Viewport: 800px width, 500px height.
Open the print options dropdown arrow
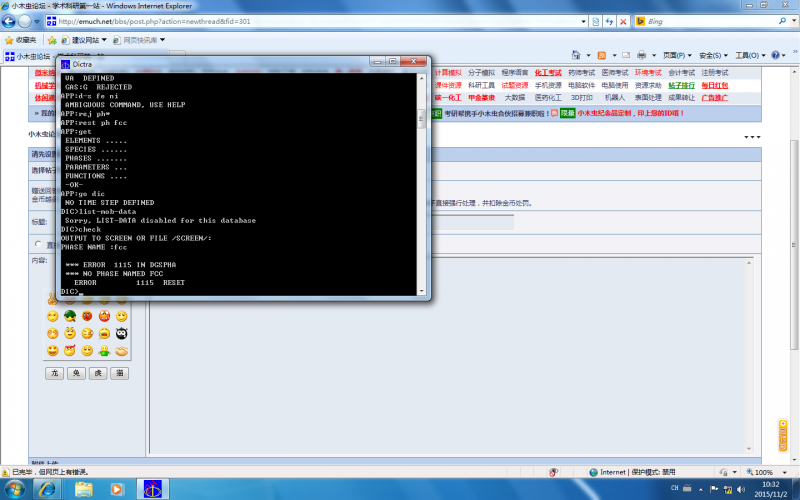coord(654,55)
